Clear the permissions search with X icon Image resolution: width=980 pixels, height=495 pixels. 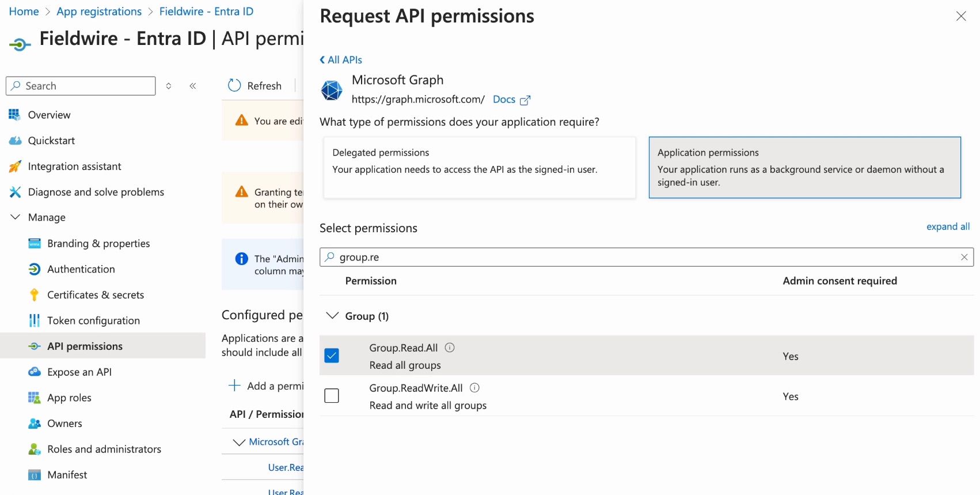(x=964, y=257)
